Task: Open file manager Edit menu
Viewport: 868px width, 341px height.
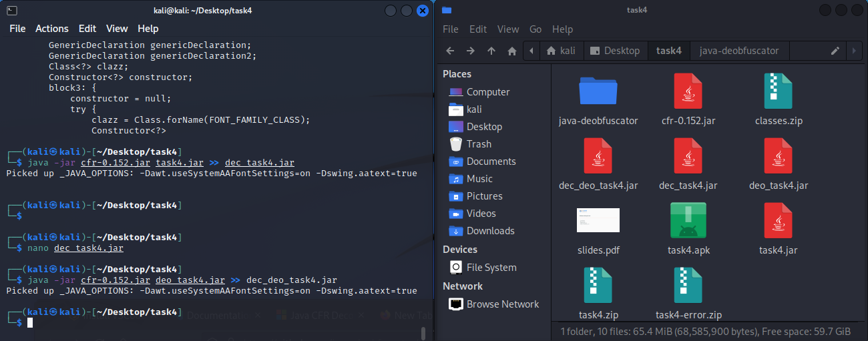Action: (x=478, y=29)
